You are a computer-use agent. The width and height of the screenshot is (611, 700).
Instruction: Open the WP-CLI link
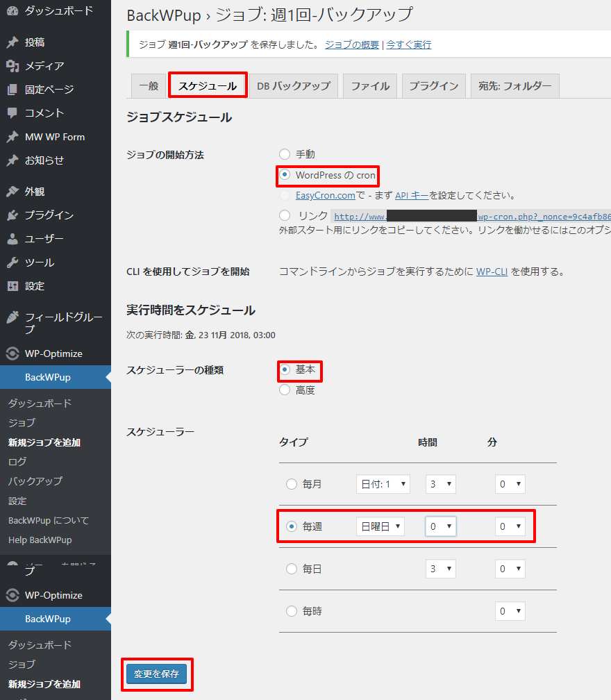[492, 272]
